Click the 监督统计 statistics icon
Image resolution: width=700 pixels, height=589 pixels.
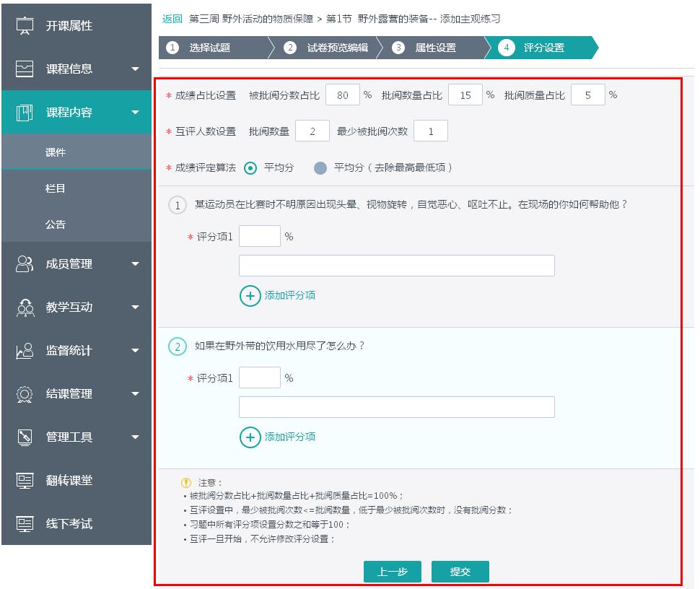pyautogui.click(x=25, y=351)
